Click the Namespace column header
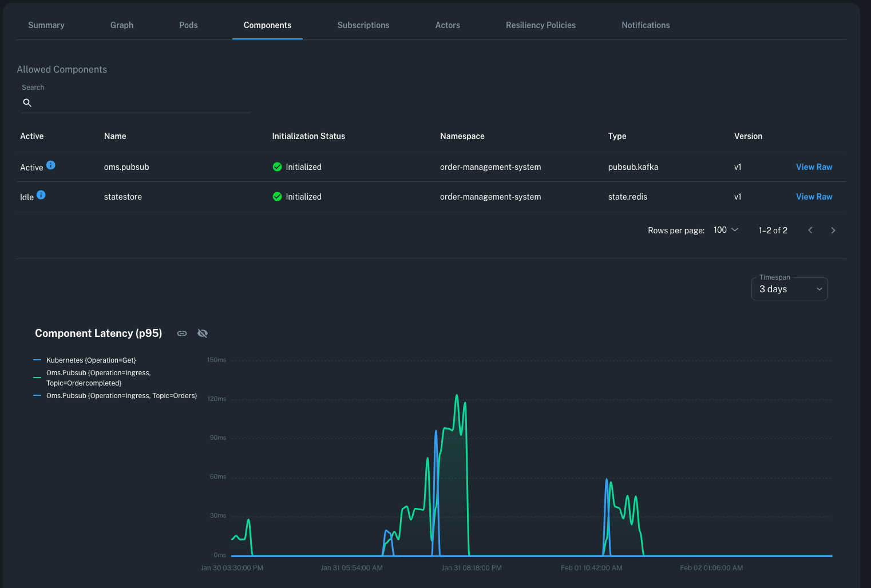871x588 pixels. click(462, 136)
